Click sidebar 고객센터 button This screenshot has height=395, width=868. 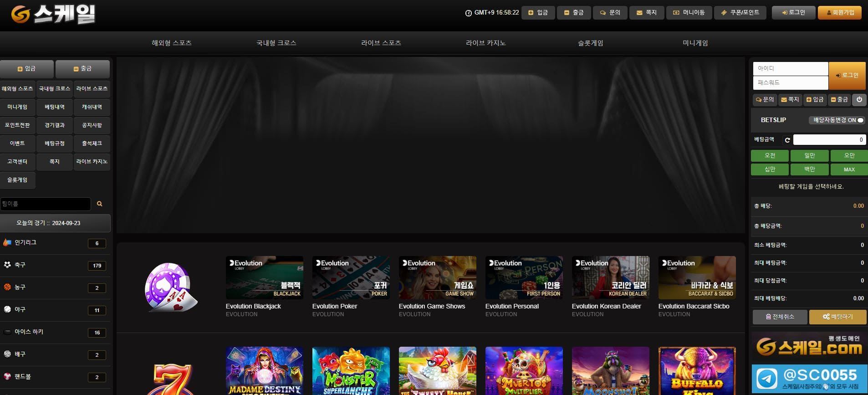point(17,162)
